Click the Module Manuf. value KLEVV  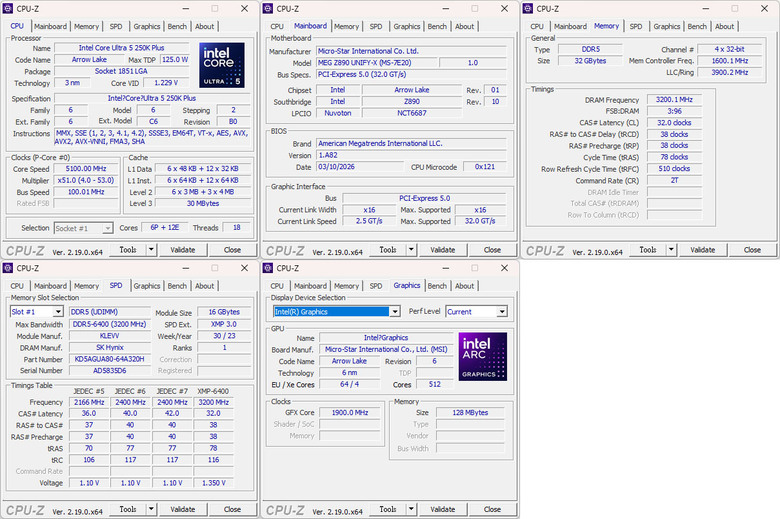click(x=109, y=336)
